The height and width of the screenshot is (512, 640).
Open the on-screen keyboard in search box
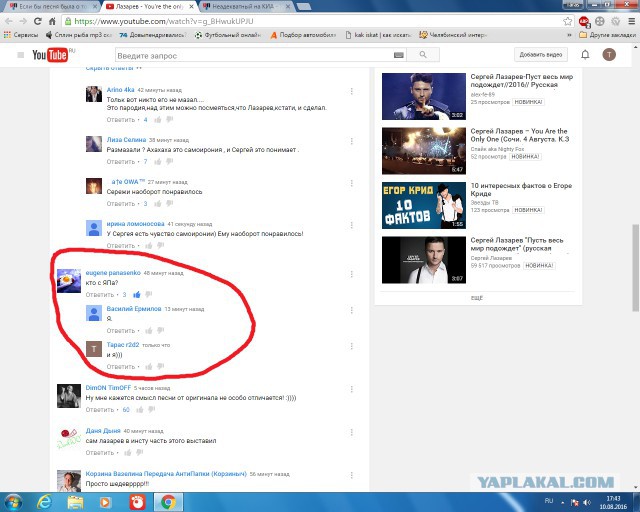[399, 55]
